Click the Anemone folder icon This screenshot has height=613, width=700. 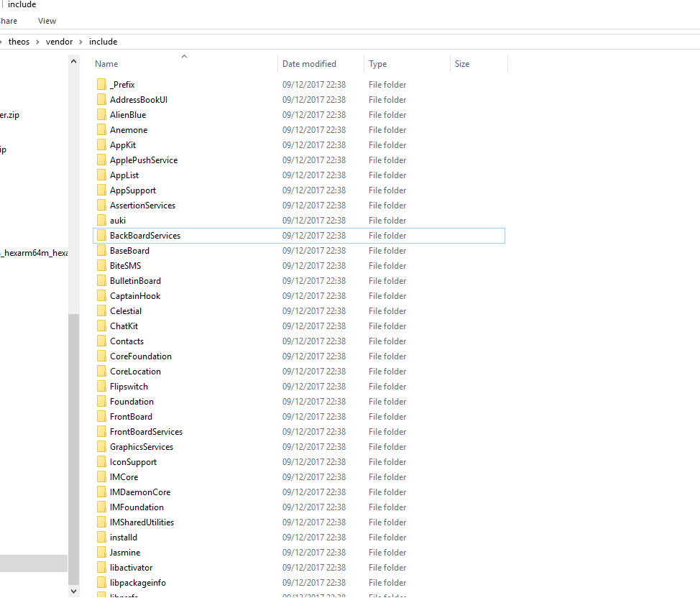point(102,130)
